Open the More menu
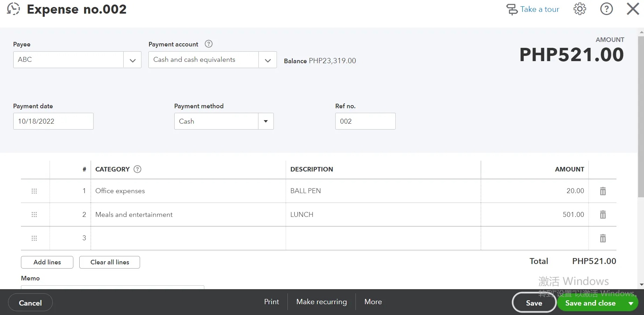 (373, 302)
